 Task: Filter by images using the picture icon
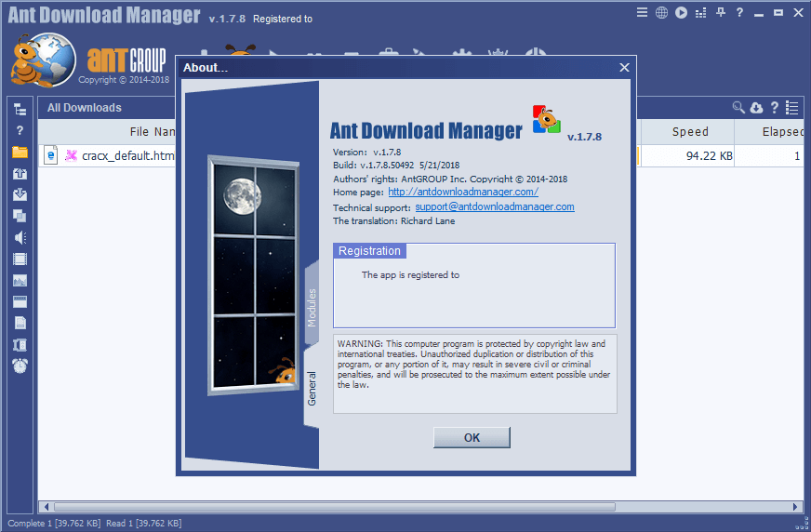(x=20, y=280)
